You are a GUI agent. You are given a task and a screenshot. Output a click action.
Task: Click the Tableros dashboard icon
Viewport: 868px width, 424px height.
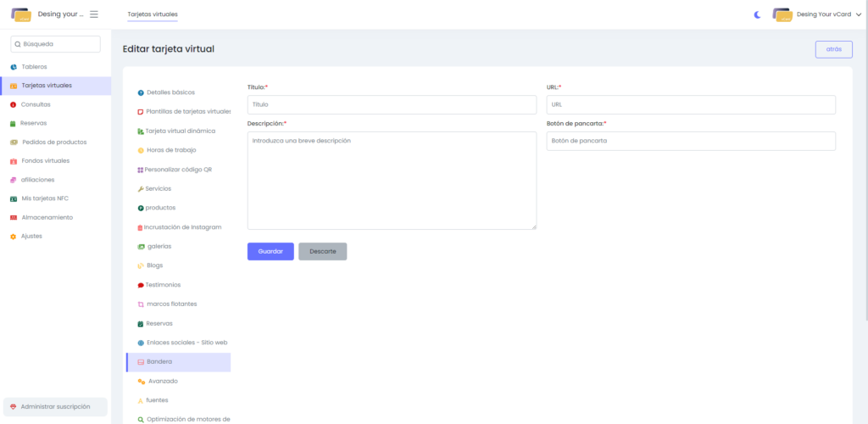coord(14,67)
